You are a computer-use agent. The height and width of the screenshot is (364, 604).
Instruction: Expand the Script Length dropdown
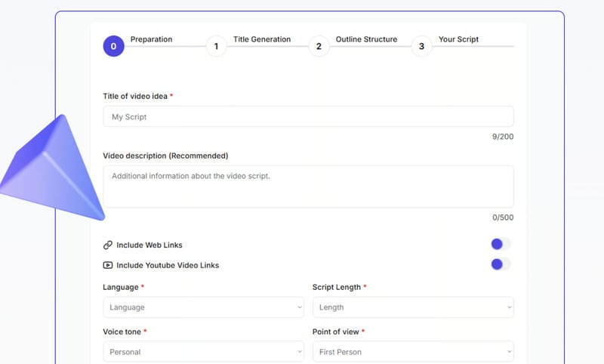coord(413,307)
